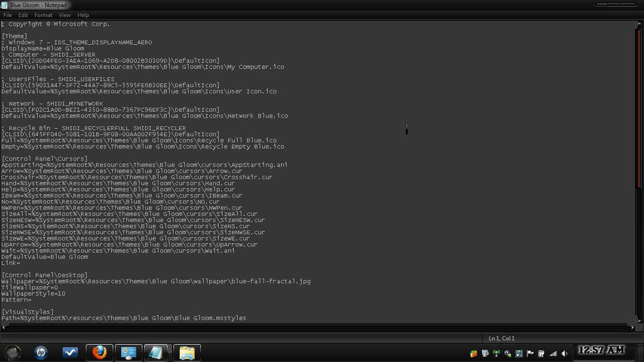The image size is (644, 362).
Task: Click the '; Network - SHIDI_MYNETWORK' comment
Action: click(52, 104)
